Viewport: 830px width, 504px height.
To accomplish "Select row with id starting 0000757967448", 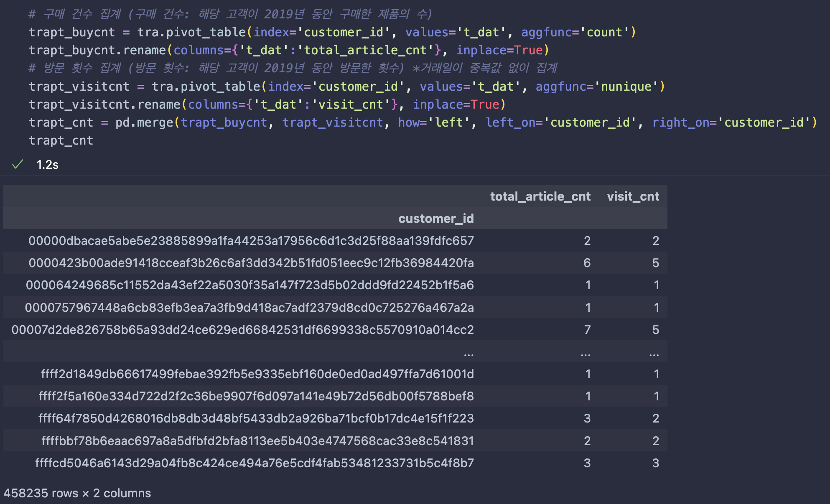I will pyautogui.click(x=249, y=308).
